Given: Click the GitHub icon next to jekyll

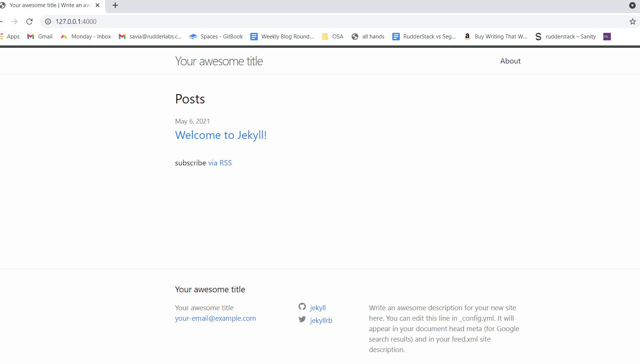Looking at the screenshot, I should (302, 307).
